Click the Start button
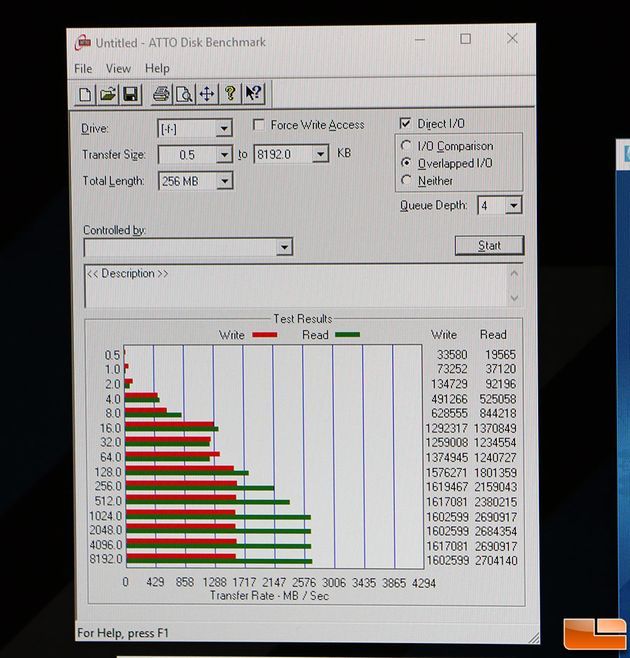The height and width of the screenshot is (658, 630). tap(489, 245)
